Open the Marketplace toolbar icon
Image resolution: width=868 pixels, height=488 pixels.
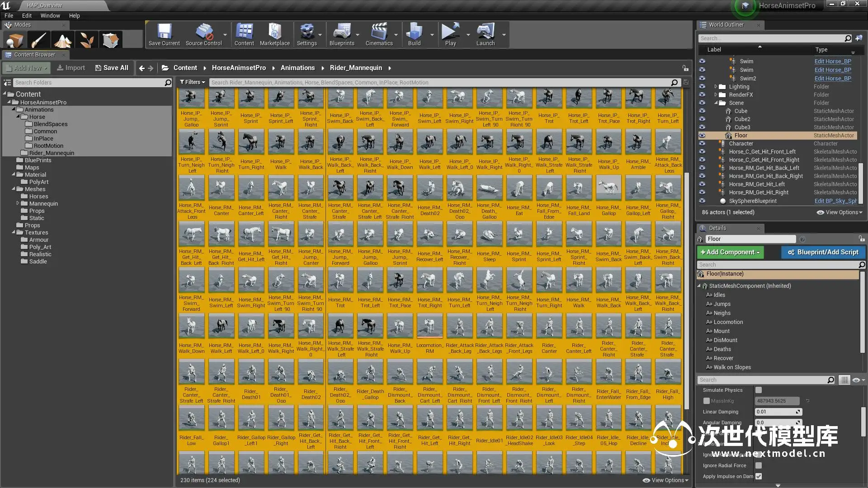274,34
